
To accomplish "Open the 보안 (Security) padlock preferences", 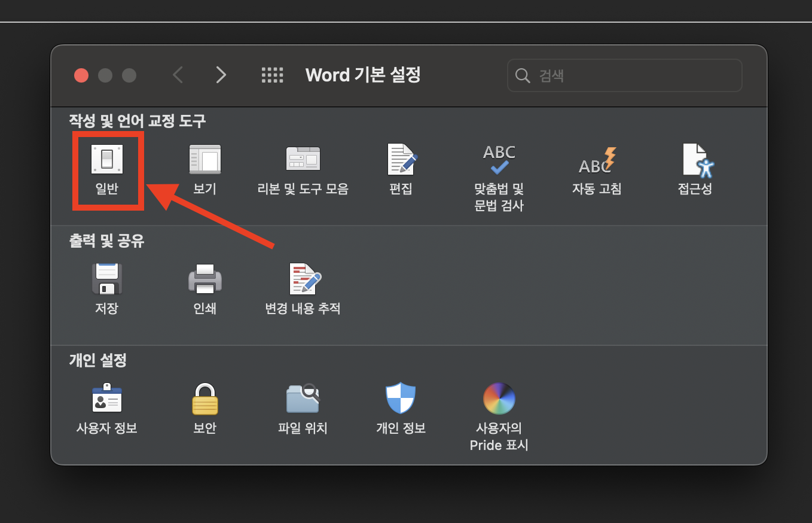I will point(205,409).
